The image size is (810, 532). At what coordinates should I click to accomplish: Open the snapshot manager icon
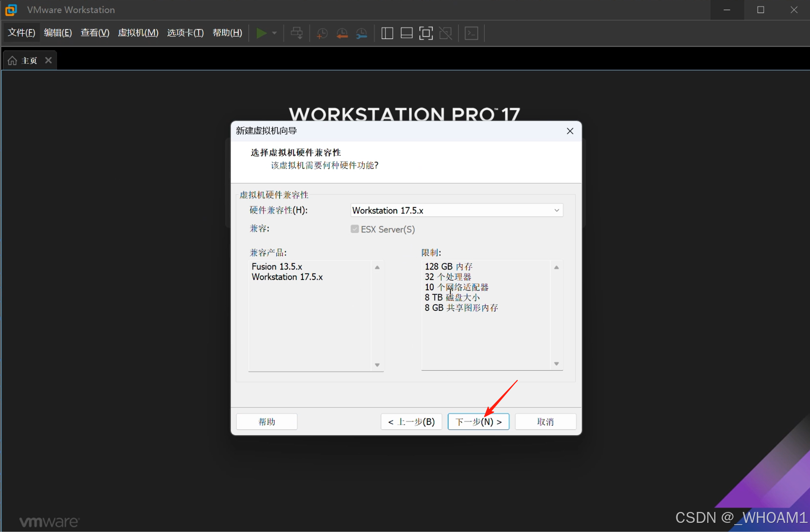tap(361, 33)
